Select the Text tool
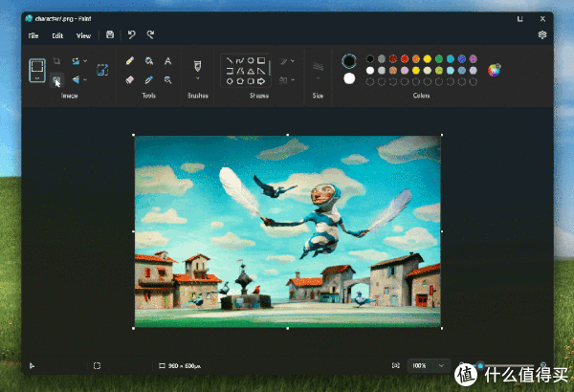The image size is (574, 392). (x=167, y=61)
